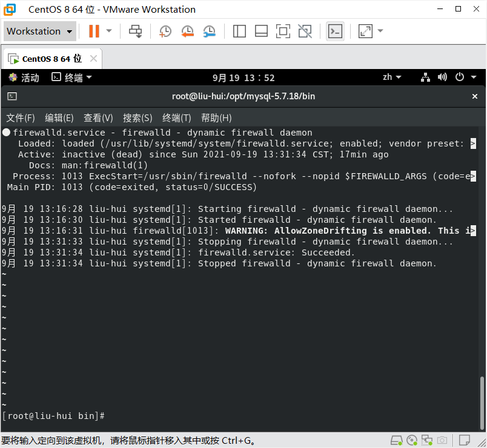Open the Workstation dropdown menu
This screenshot has height=448, width=487.
coord(40,31)
